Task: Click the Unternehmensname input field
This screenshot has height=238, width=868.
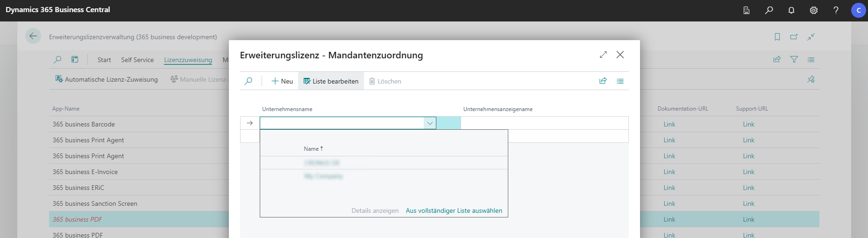Action: 342,123
